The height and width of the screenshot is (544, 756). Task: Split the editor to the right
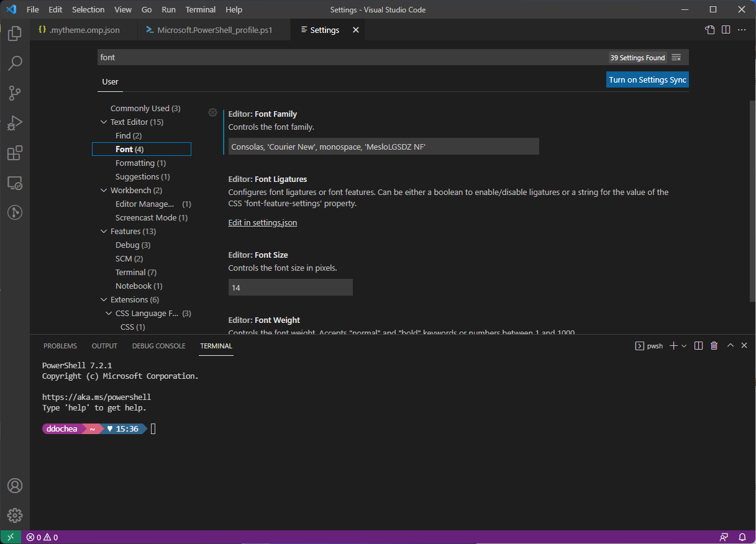pos(726,30)
